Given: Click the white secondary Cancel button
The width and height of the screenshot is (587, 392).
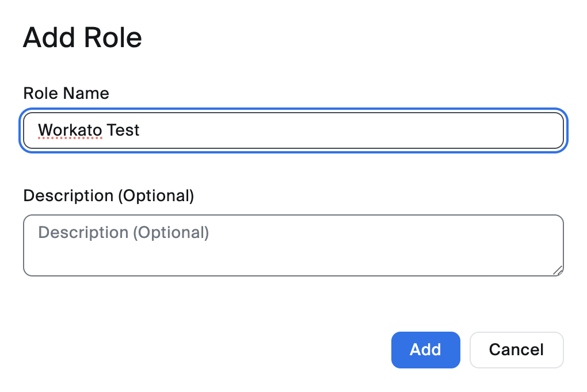Looking at the screenshot, I should [516, 349].
